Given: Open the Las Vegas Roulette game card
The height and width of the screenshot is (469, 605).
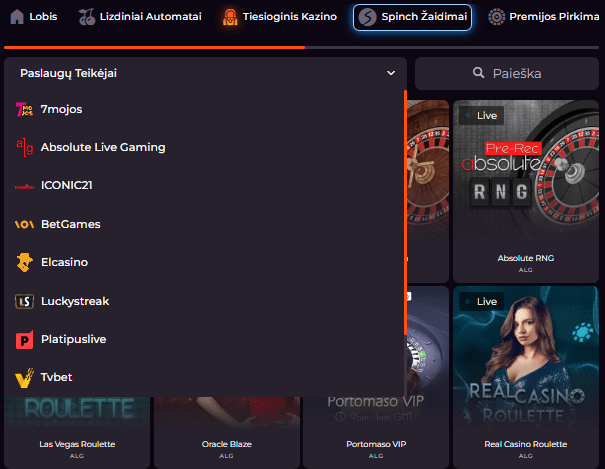Looking at the screenshot, I should pyautogui.click(x=77, y=432).
